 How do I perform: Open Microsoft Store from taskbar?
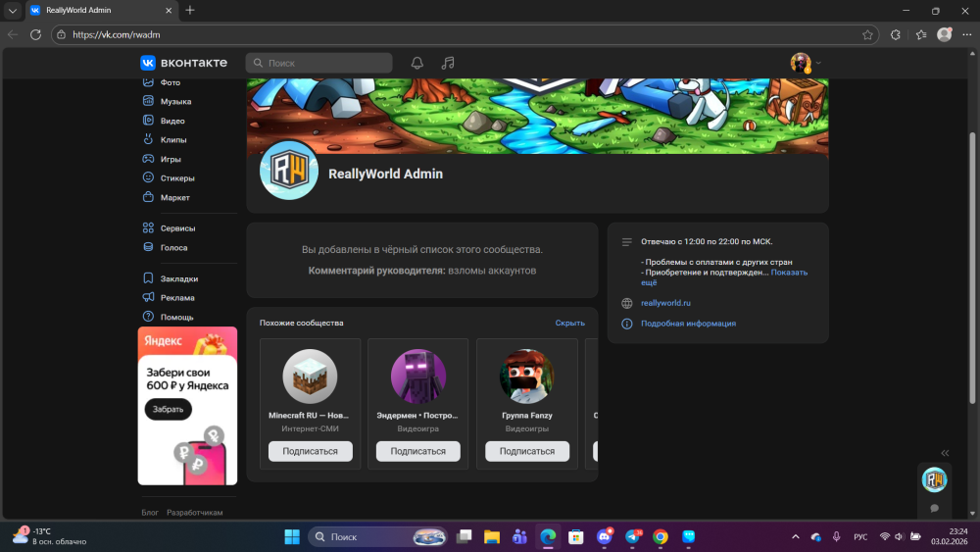tap(575, 536)
